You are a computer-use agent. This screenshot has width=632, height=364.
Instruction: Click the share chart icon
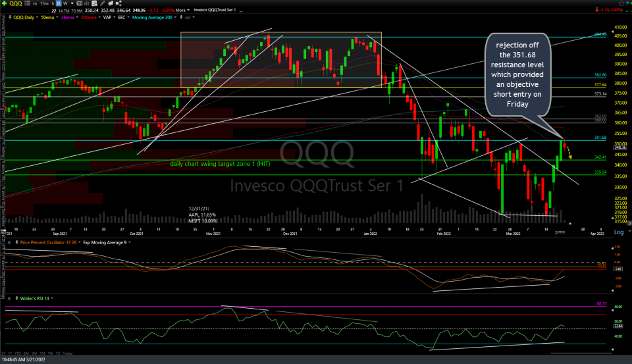click(x=118, y=3)
